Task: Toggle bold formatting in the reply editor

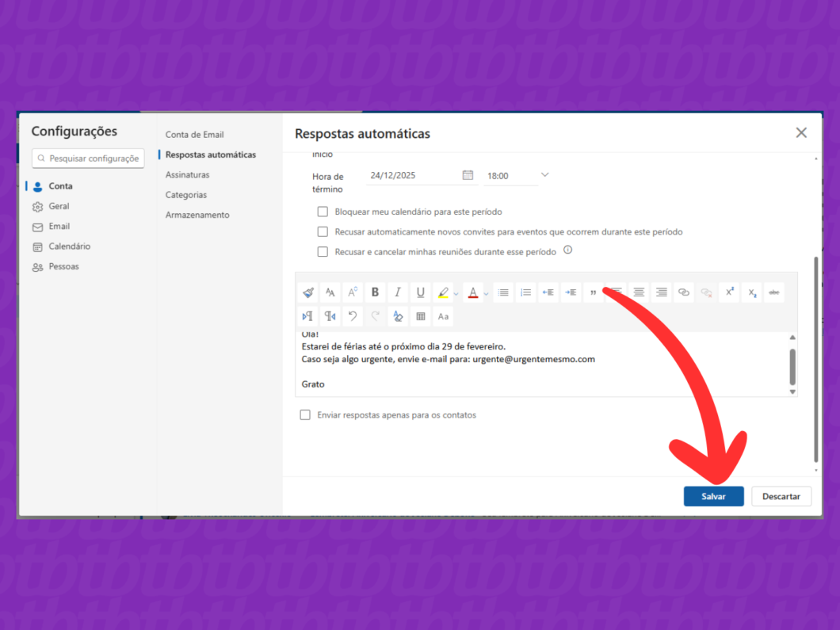Action: [374, 292]
